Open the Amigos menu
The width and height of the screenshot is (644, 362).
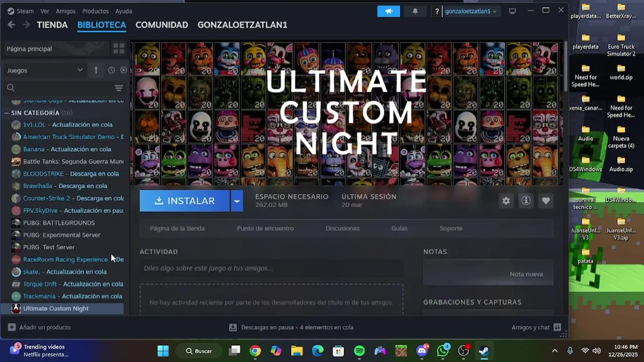click(x=65, y=11)
